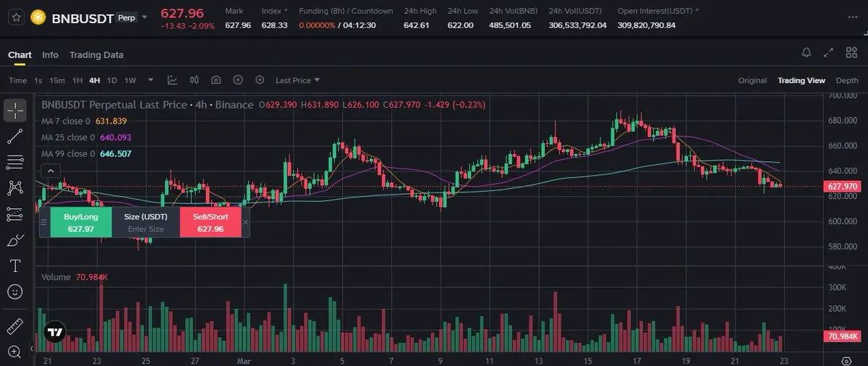Select the crosshair cursor tool
868x366 pixels.
tap(15, 111)
